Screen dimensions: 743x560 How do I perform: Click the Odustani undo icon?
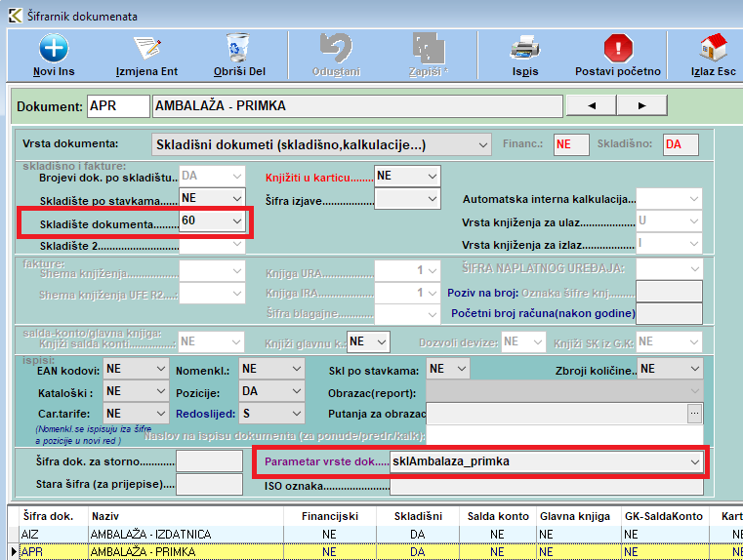click(336, 48)
